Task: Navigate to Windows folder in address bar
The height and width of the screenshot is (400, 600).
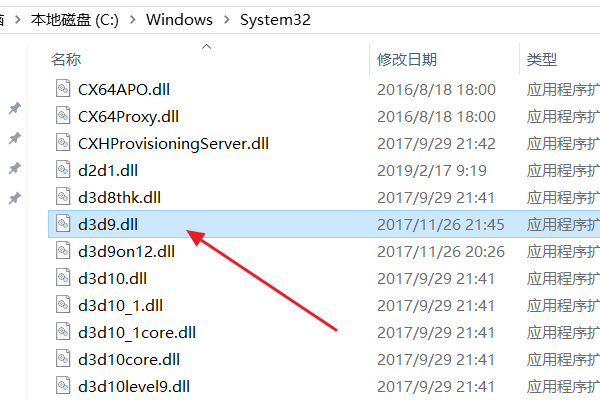Action: click(178, 20)
